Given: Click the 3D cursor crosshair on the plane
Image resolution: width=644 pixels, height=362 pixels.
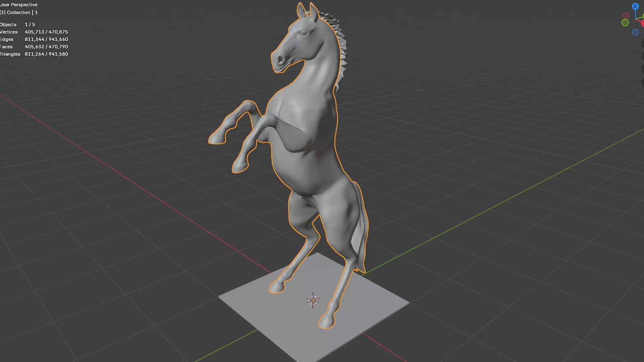Looking at the screenshot, I should pyautogui.click(x=313, y=300).
